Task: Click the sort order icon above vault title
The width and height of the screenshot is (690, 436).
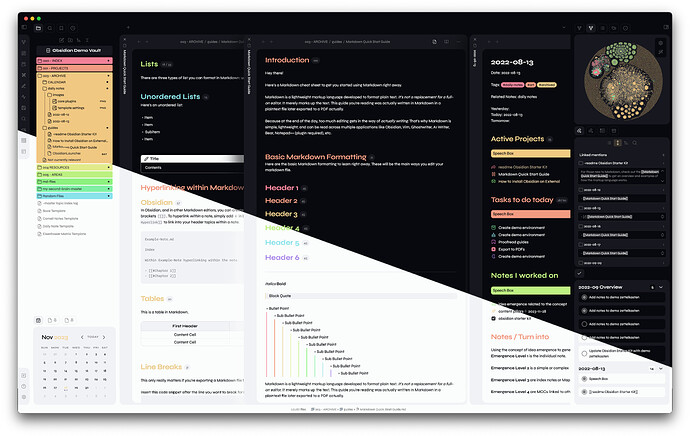Action: (x=78, y=40)
